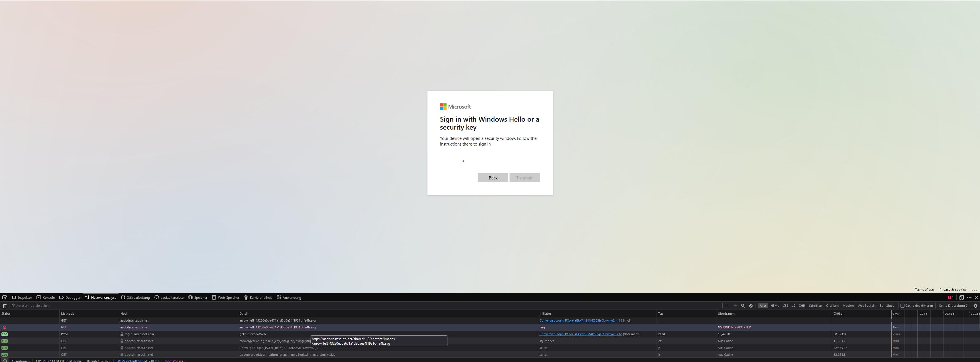
Task: Sort by Typ column header
Action: point(686,314)
